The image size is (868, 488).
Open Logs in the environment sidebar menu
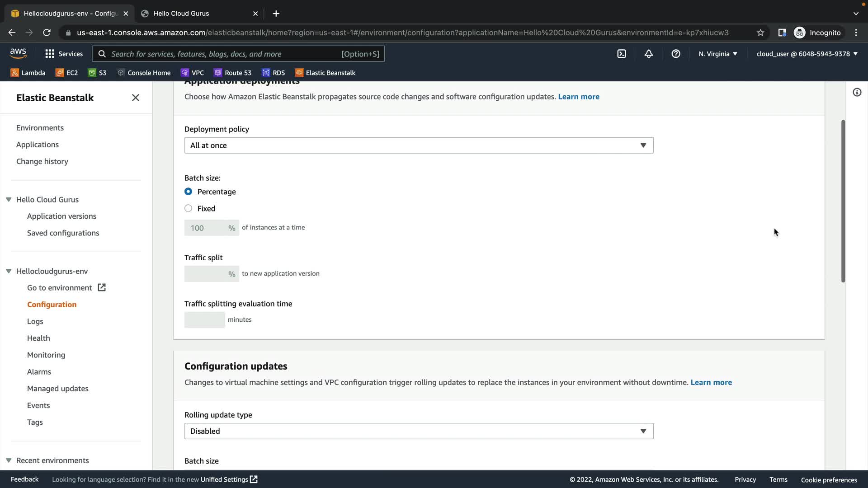click(x=35, y=321)
